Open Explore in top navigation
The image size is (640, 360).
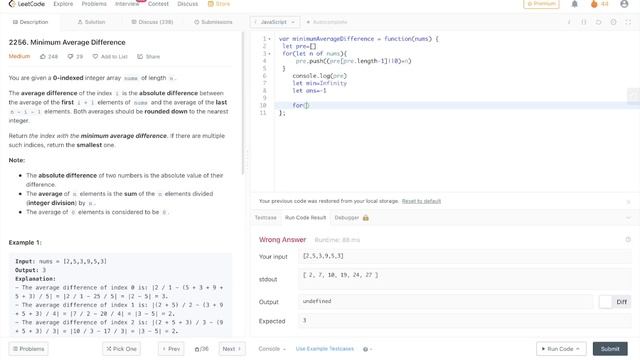click(63, 4)
